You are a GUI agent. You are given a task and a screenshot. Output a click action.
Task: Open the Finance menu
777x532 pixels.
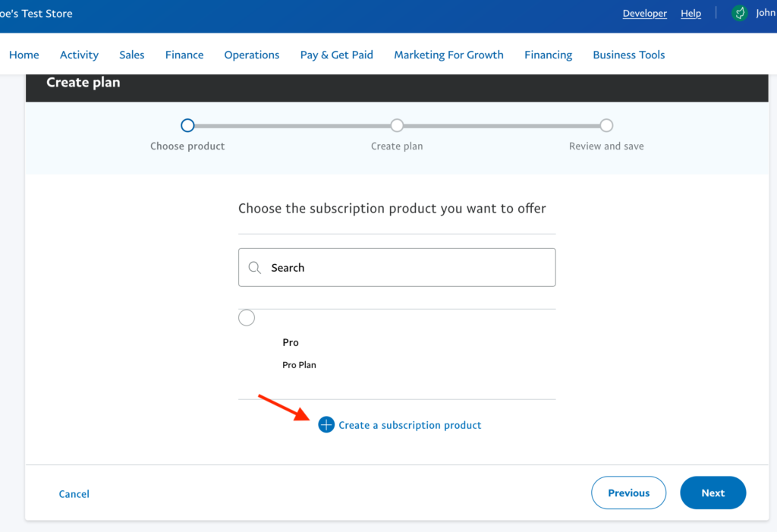(184, 55)
